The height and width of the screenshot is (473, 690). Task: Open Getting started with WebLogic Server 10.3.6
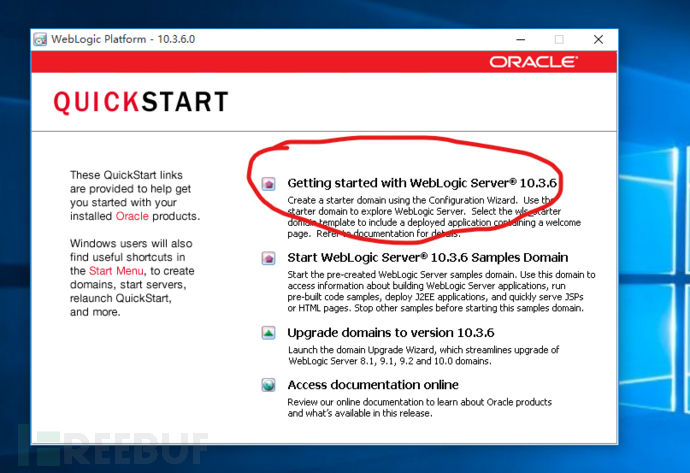pyautogui.click(x=422, y=183)
